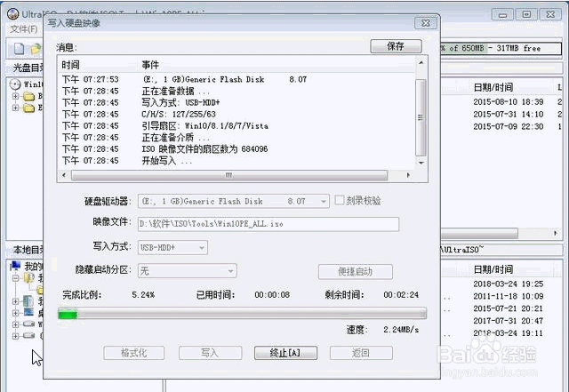Click the message log scroll left arrow

point(64,175)
